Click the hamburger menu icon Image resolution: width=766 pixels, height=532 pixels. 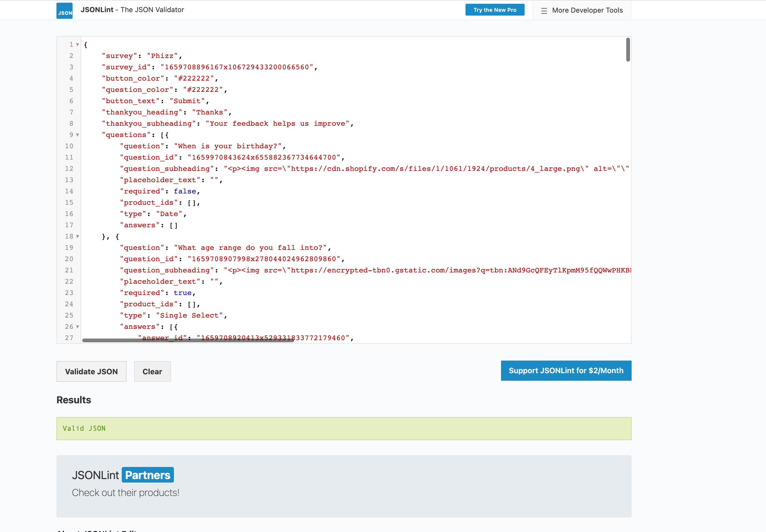[x=544, y=11]
